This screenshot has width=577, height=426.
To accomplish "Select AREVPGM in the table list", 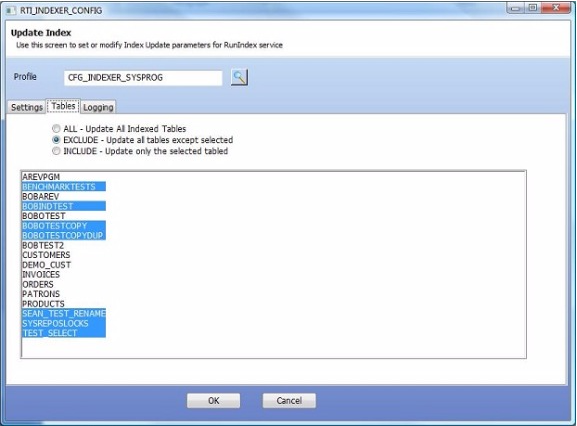I will pos(41,177).
